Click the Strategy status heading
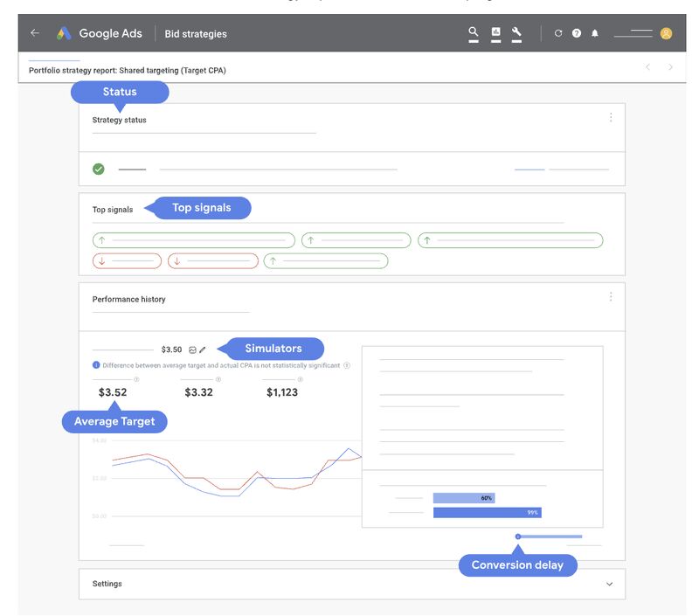Image resolution: width=699 pixels, height=616 pixels. (x=119, y=120)
